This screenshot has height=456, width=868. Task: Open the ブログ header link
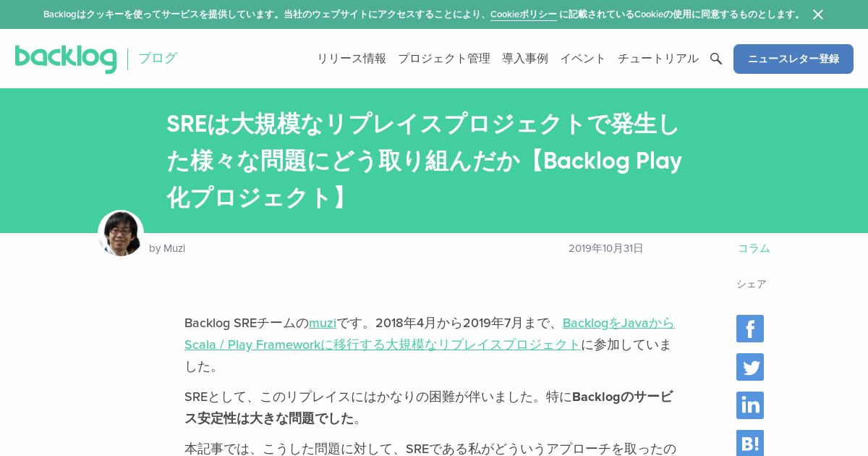click(x=158, y=59)
